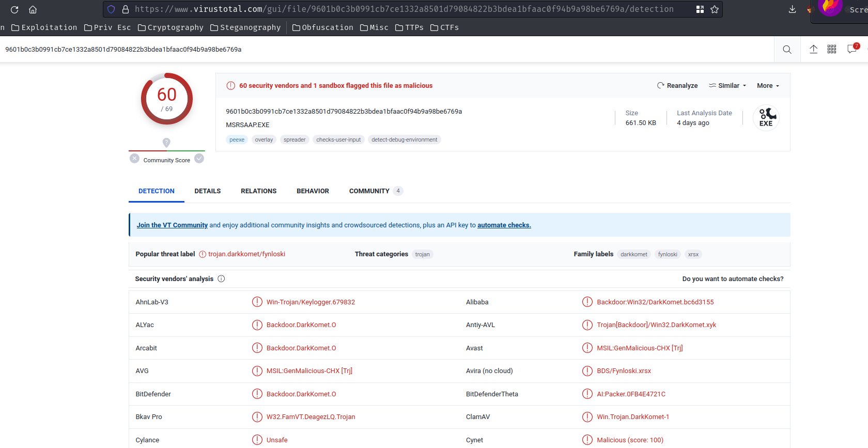
Task: Click the community score location marker icon
Action: (x=166, y=143)
